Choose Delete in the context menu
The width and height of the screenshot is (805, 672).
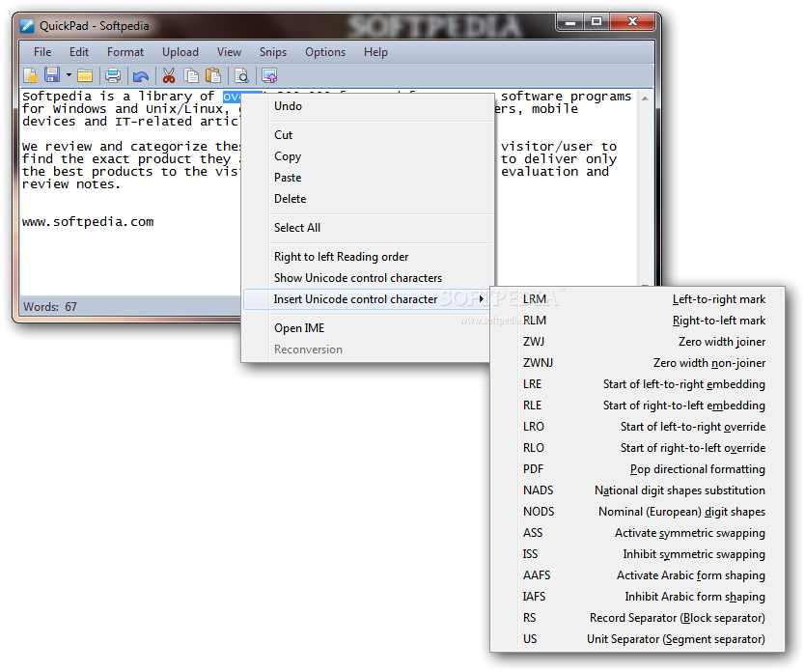[367, 199]
